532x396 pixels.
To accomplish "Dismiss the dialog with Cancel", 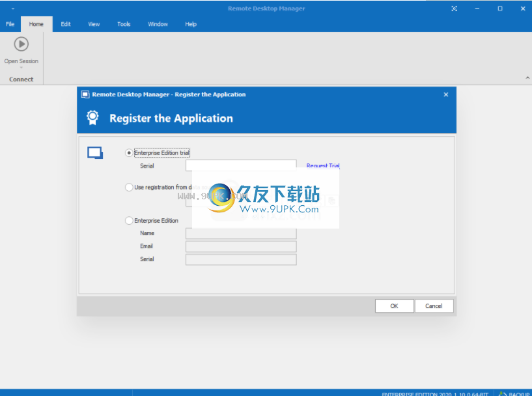I will tap(434, 305).
